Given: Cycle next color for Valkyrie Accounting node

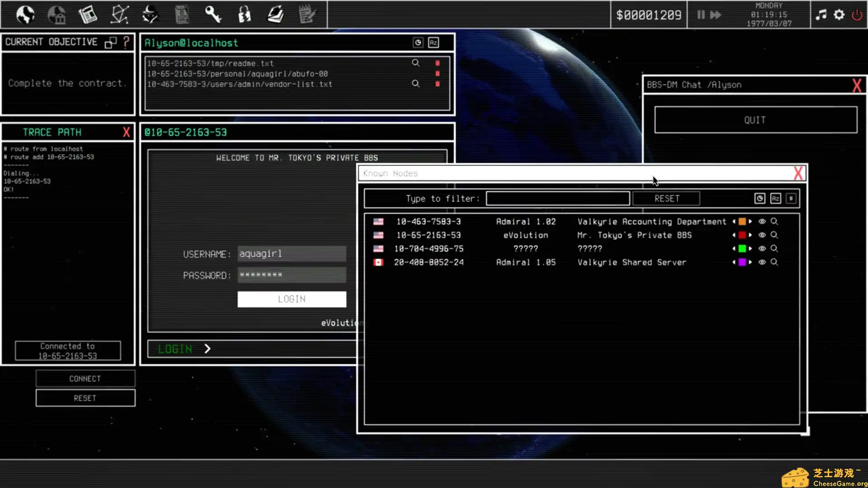Looking at the screenshot, I should tap(750, 222).
